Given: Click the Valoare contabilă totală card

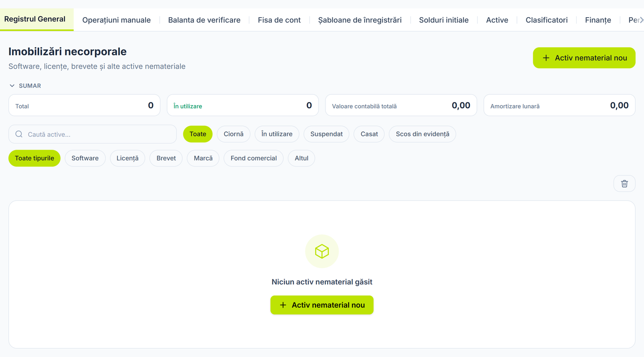Looking at the screenshot, I should coord(401,106).
